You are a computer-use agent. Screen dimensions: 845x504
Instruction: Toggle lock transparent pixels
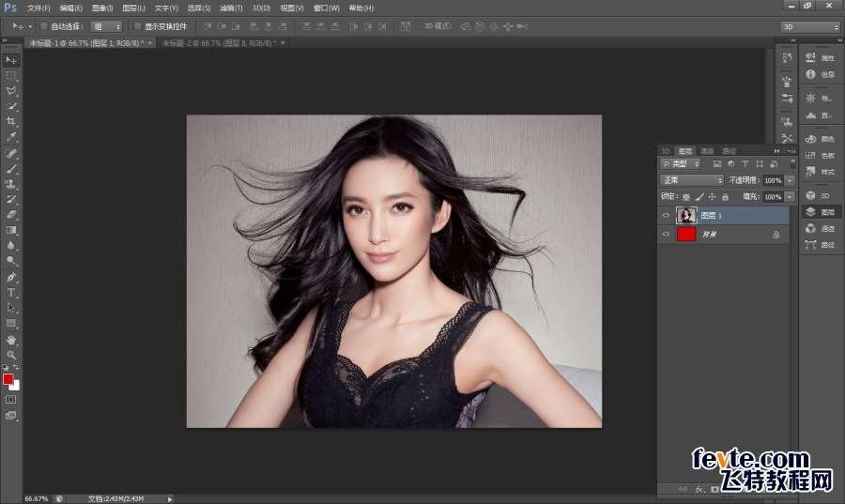pos(686,197)
